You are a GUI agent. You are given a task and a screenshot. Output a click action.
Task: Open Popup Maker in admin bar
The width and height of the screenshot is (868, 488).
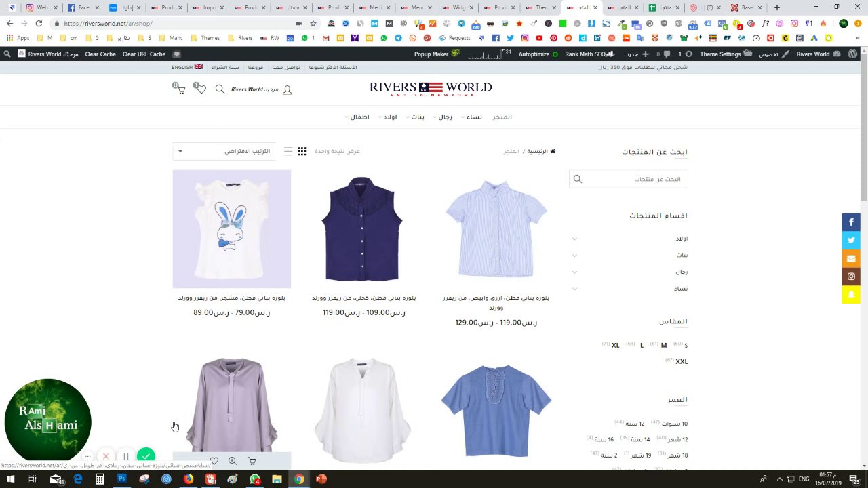[437, 54]
